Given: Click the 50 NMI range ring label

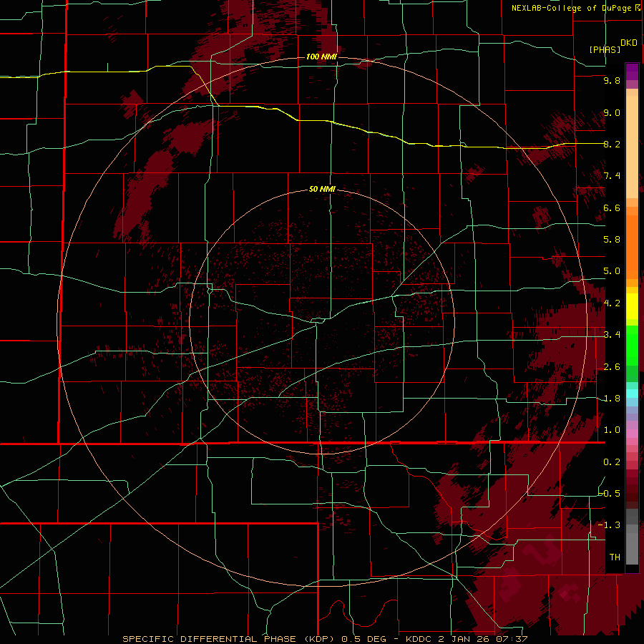Looking at the screenshot, I should pos(322,189).
